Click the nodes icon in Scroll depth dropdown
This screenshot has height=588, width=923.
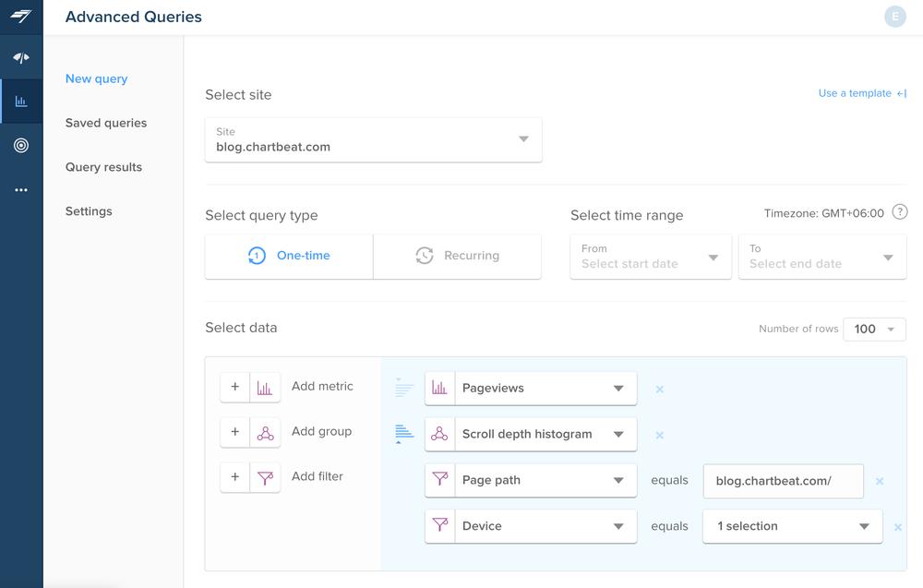(x=439, y=434)
